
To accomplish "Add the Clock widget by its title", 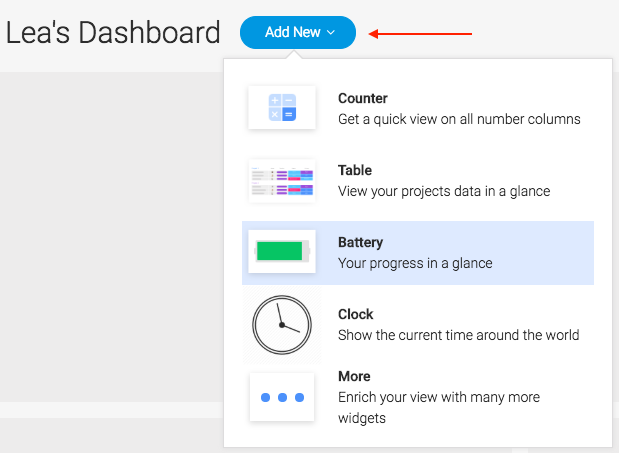I will point(355,314).
